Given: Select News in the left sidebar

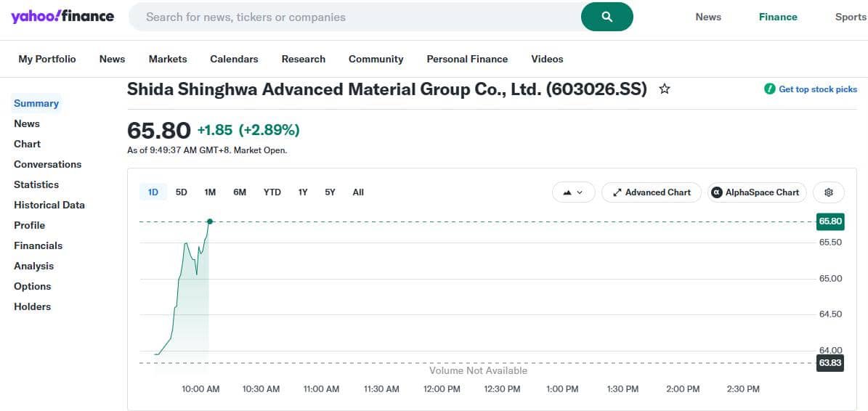Looking at the screenshot, I should click(x=27, y=124).
